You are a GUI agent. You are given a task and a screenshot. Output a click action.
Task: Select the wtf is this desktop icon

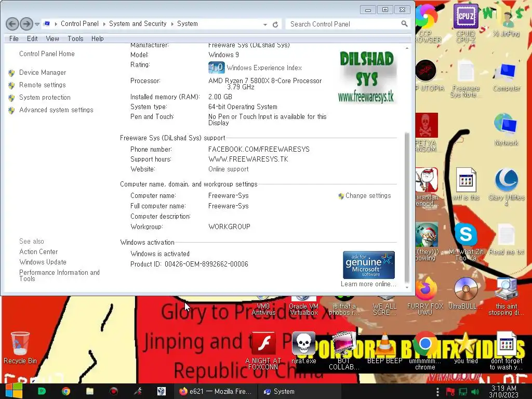pyautogui.click(x=465, y=184)
